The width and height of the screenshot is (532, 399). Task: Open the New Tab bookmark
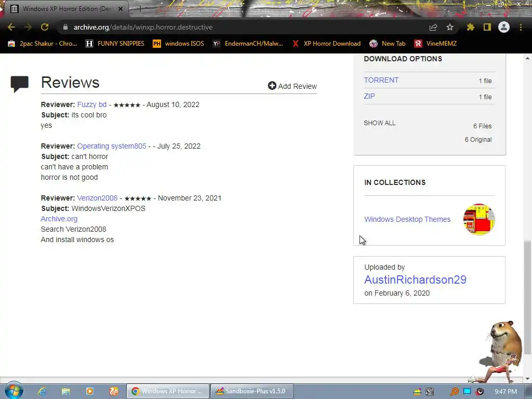pyautogui.click(x=388, y=44)
